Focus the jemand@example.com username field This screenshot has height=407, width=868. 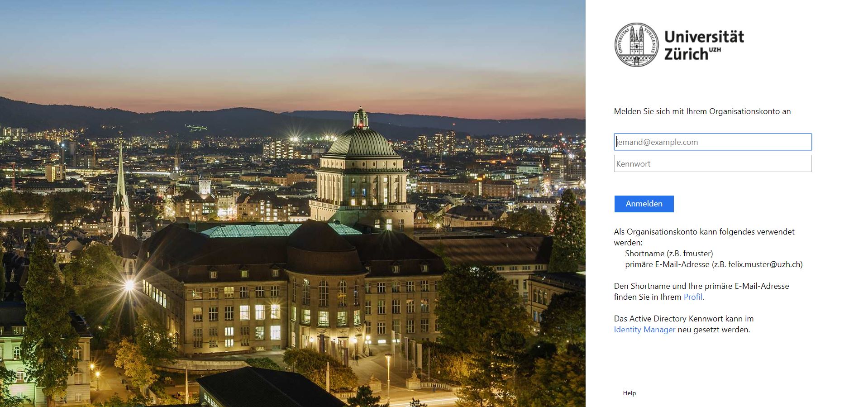click(712, 142)
